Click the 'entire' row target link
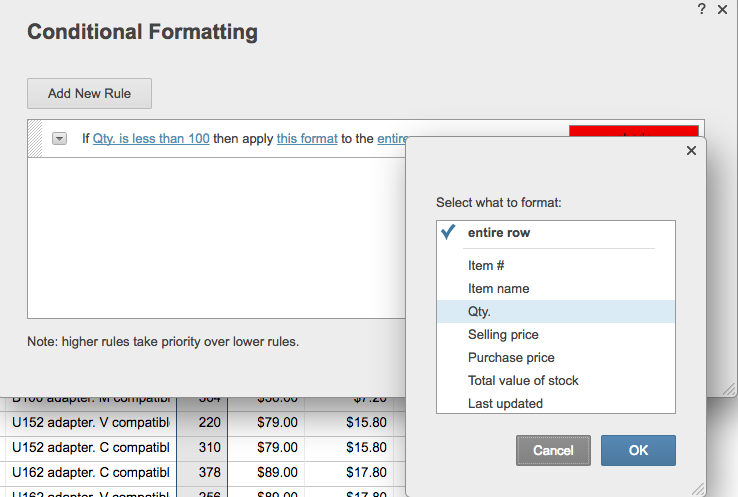738x497 pixels. (x=392, y=139)
